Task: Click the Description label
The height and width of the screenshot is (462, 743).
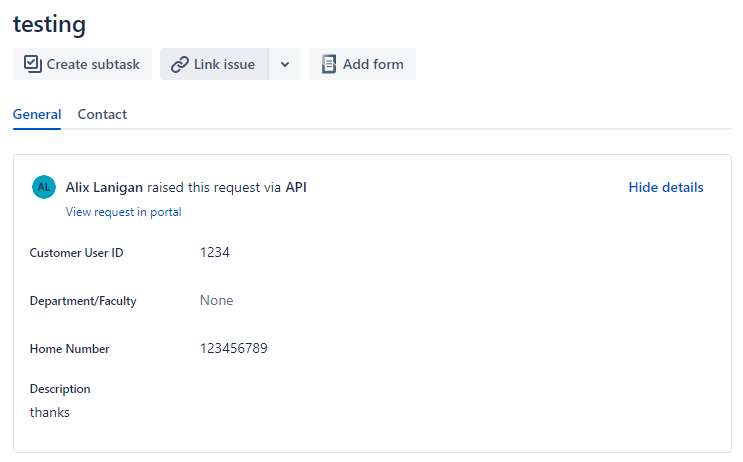Action: click(60, 389)
